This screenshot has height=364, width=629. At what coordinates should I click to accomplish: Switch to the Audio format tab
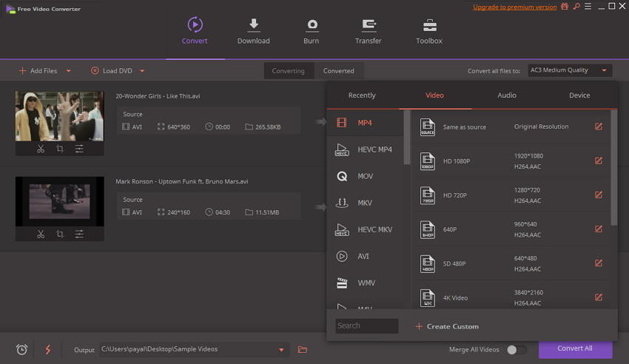pos(507,95)
